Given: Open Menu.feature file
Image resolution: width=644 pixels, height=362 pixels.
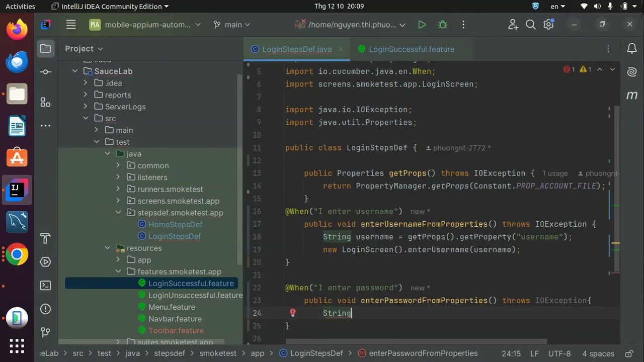Looking at the screenshot, I should coord(172,307).
